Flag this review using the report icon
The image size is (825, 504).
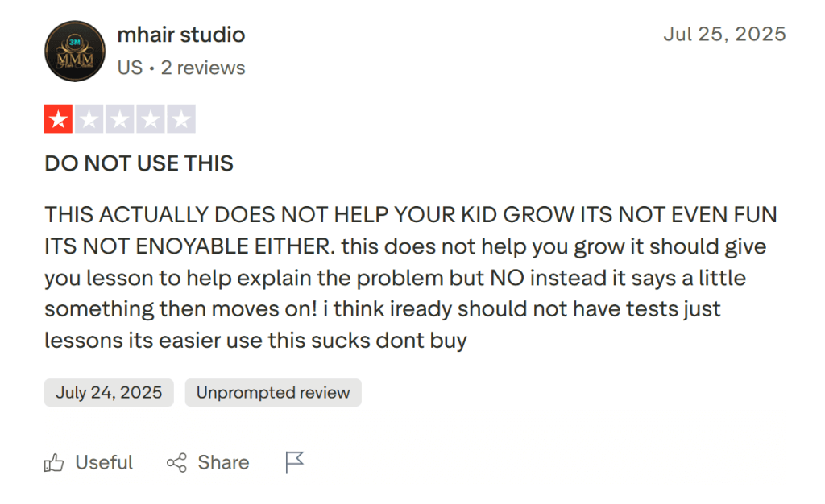coord(294,462)
